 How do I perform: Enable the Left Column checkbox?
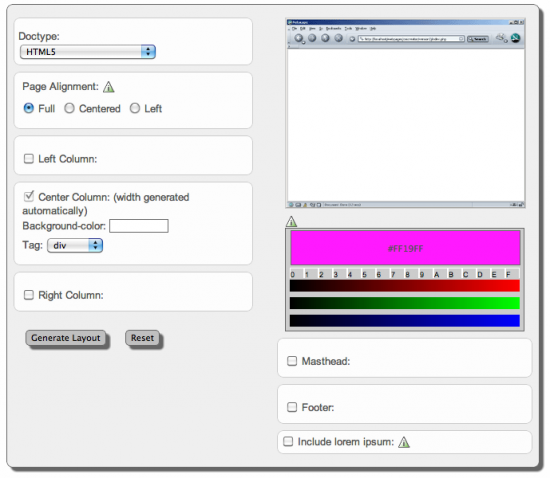click(x=29, y=159)
